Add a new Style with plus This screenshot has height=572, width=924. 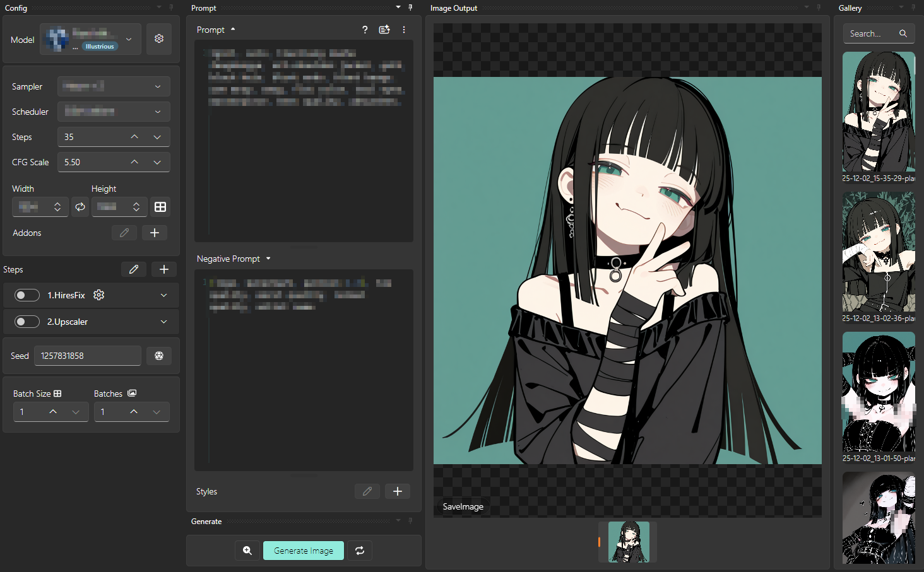tap(398, 491)
